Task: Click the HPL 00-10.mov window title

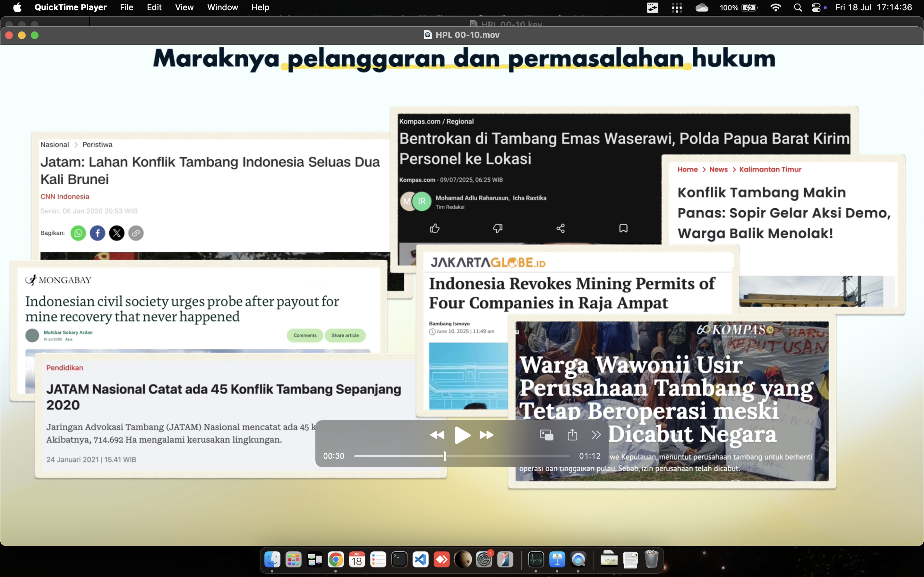Action: coord(467,35)
